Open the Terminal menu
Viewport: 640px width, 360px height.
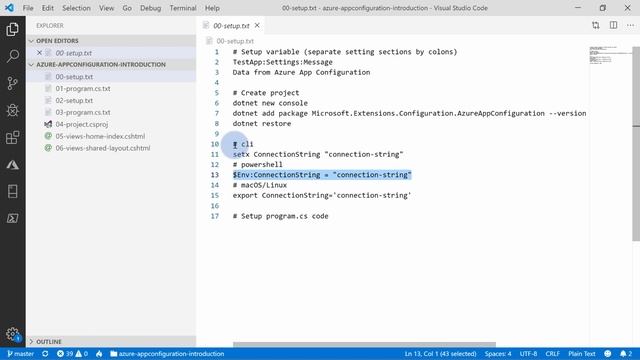click(183, 8)
